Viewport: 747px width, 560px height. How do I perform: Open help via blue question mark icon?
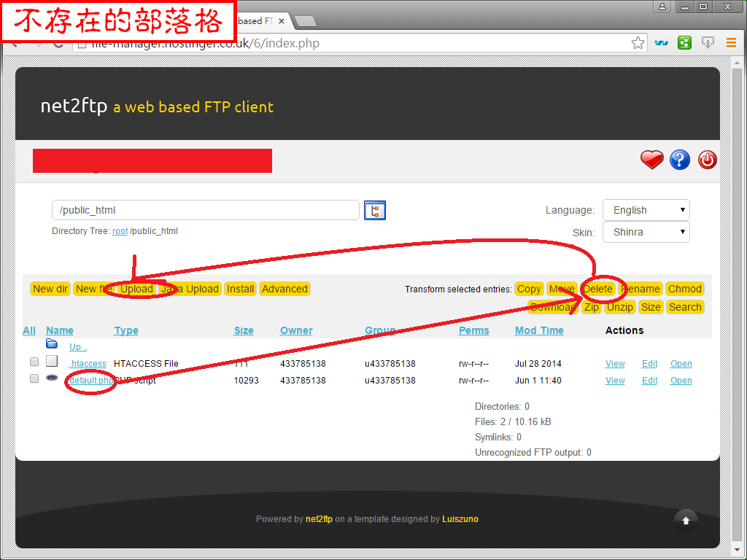680,160
